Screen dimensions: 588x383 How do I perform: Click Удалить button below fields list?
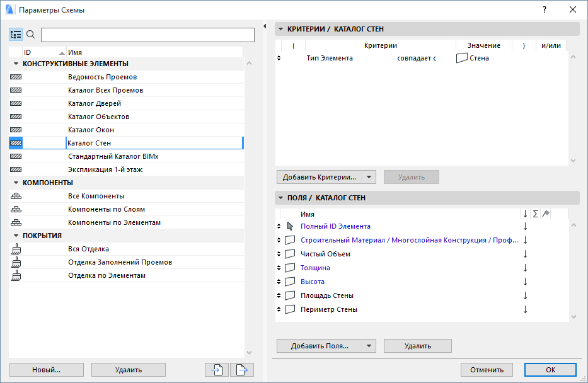tap(418, 346)
